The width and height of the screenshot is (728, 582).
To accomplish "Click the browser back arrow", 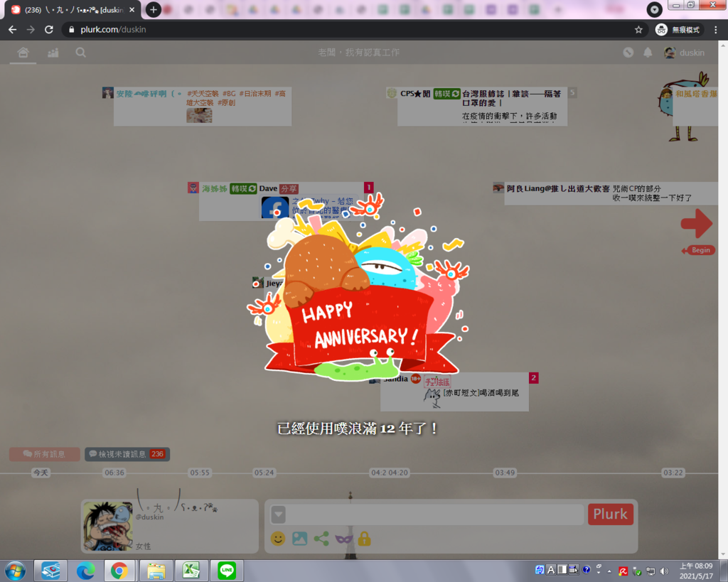I will click(13, 30).
